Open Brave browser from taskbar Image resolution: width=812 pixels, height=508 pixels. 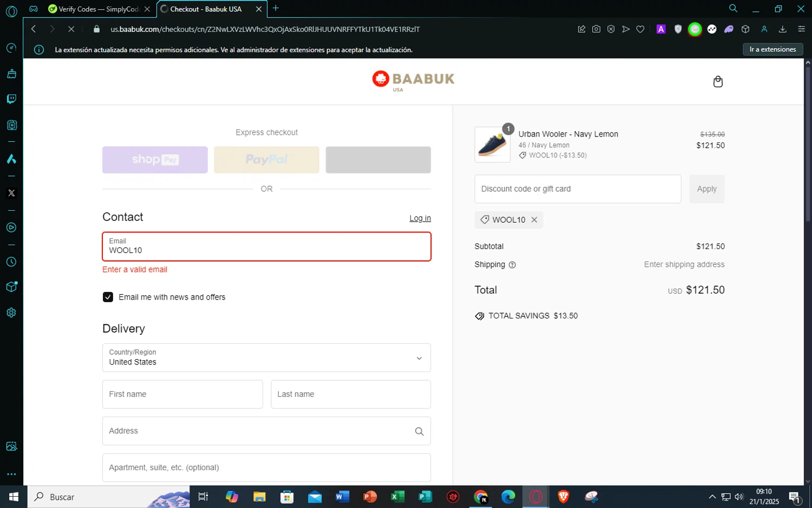[564, 497]
